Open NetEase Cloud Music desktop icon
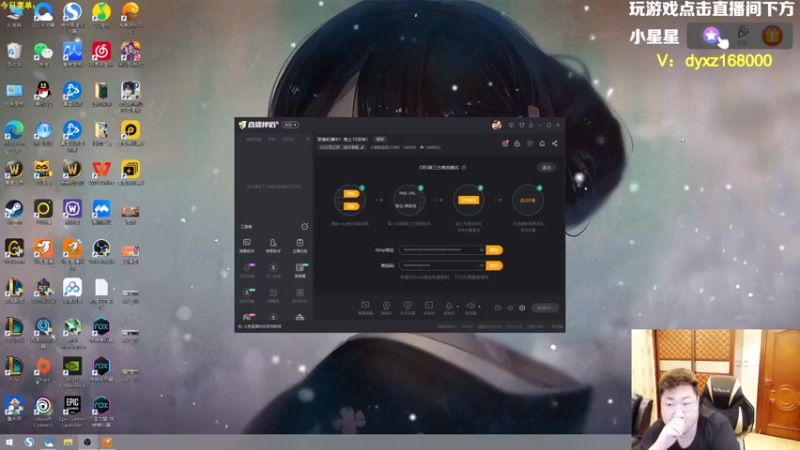The image size is (800, 450). point(101,52)
